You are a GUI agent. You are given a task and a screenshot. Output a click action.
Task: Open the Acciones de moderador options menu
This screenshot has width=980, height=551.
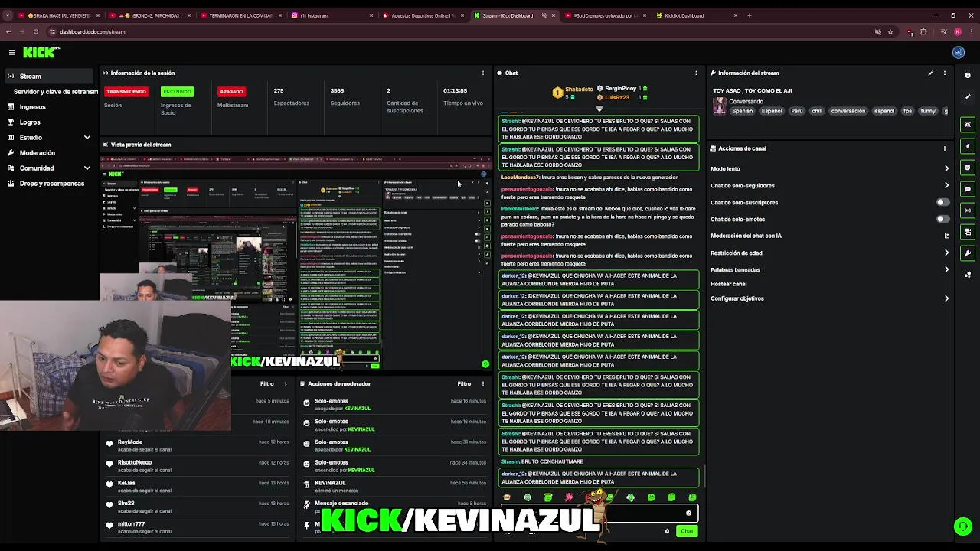(x=482, y=383)
